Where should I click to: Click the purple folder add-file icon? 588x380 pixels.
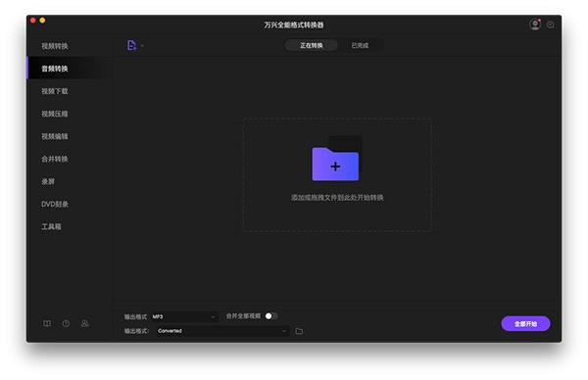point(335,164)
